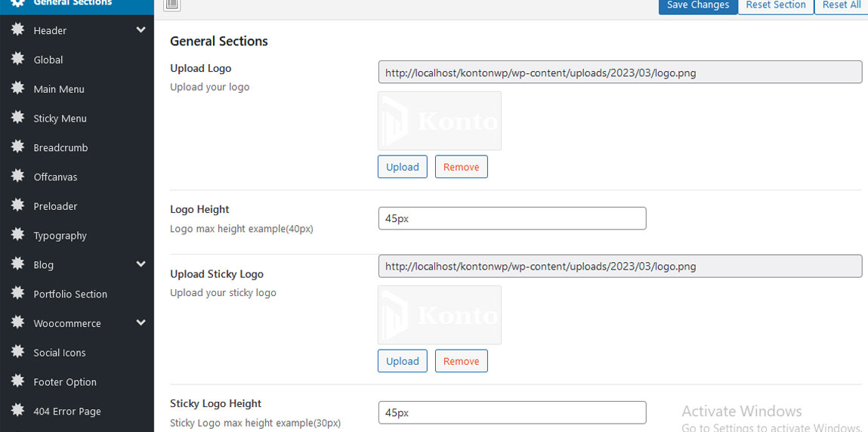868x432 pixels.
Task: Expand the Header submenu chevron
Action: (x=141, y=30)
